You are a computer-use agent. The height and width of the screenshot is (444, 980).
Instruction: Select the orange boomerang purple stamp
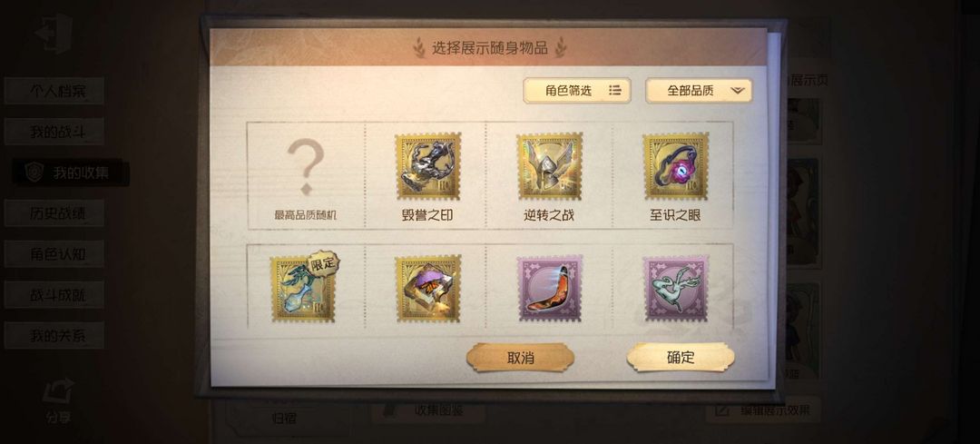pos(549,289)
